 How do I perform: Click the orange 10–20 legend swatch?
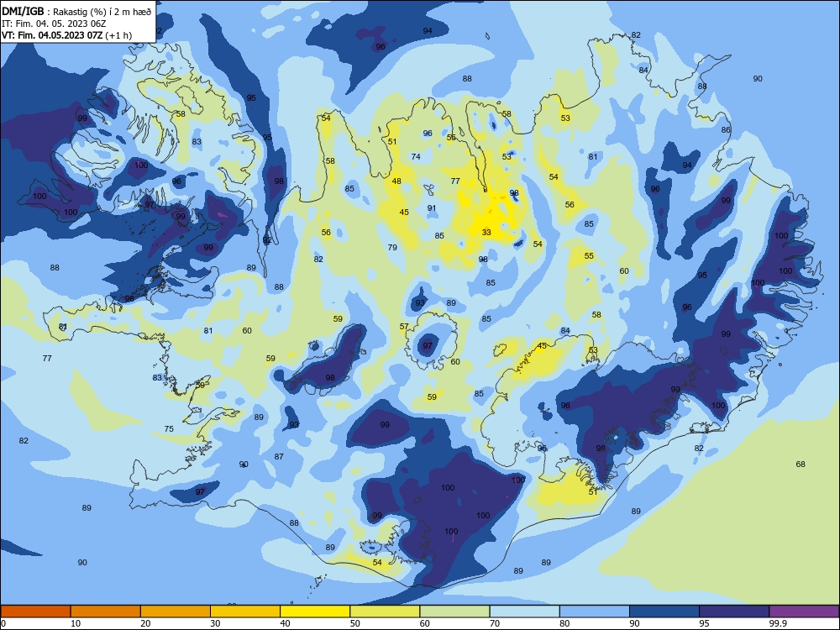[x=106, y=612]
